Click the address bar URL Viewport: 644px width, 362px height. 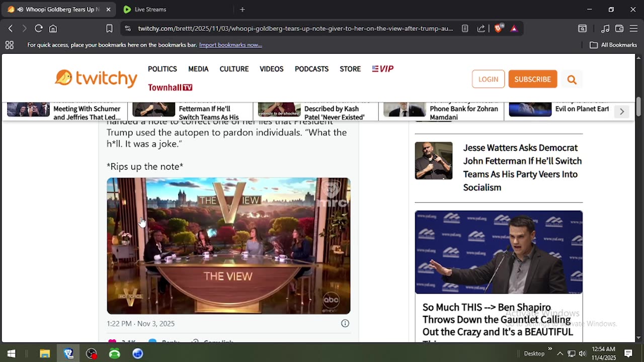[295, 29]
